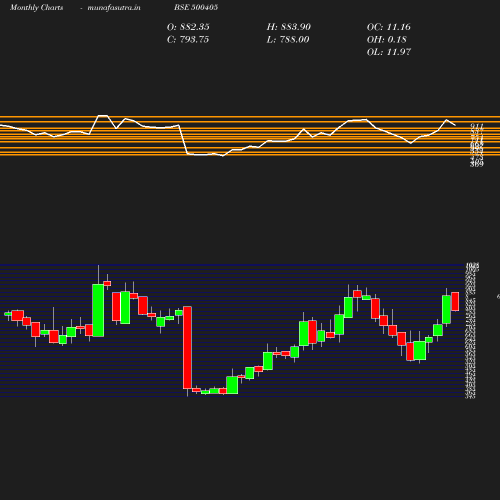This screenshot has height=500, width=500.
Task: Select the close price value 793.75
Action: pos(194,39)
